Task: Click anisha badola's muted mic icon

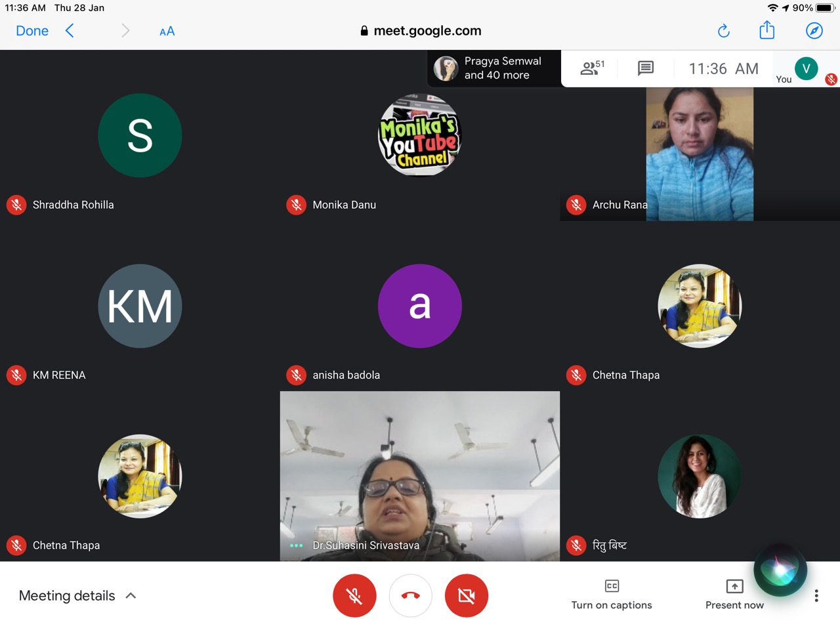Action: [297, 375]
